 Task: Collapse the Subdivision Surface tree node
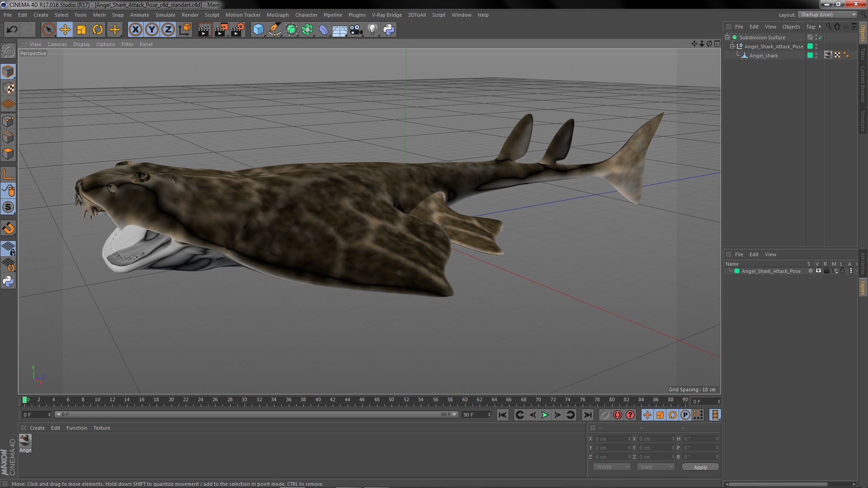[x=727, y=38]
